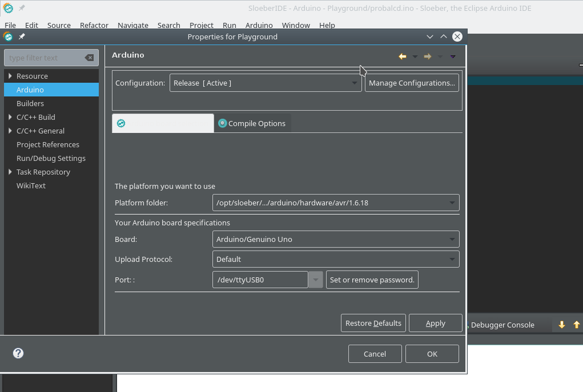The width and height of the screenshot is (583, 392).
Task: Expand the C/C++ General tree node
Action: pyautogui.click(x=10, y=131)
